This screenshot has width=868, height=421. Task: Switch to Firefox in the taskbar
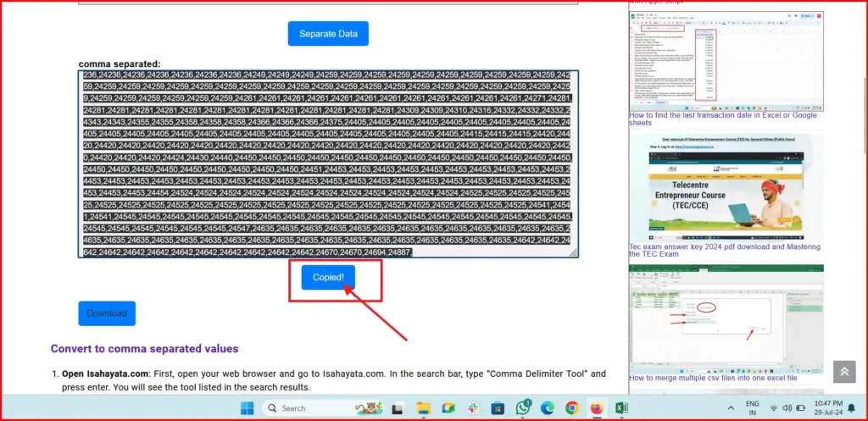(597, 408)
